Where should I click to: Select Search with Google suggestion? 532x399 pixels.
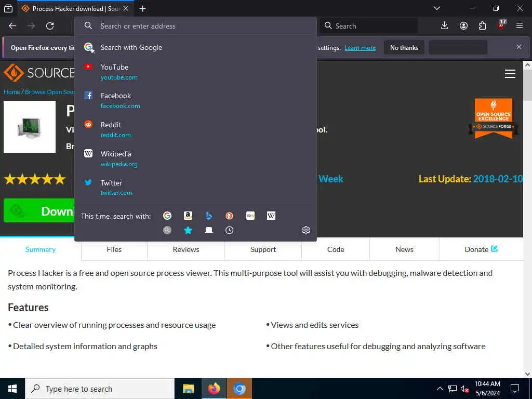pos(195,47)
